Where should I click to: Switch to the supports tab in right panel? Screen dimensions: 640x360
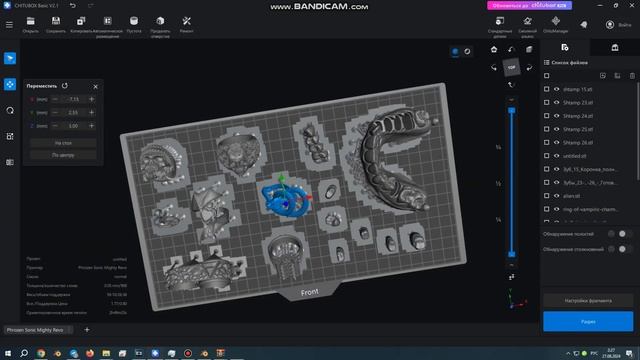click(615, 48)
